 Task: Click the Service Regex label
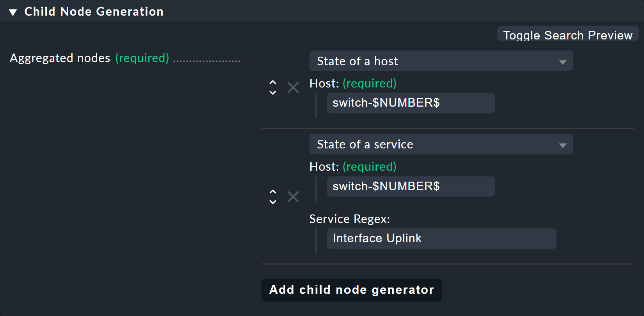[349, 219]
